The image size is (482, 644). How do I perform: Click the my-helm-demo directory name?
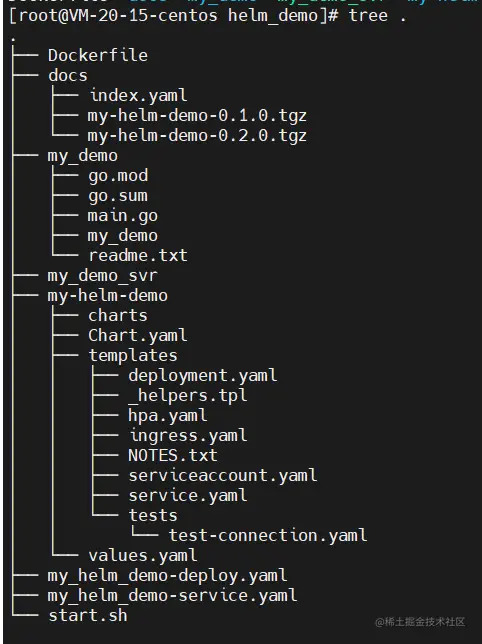coord(108,296)
